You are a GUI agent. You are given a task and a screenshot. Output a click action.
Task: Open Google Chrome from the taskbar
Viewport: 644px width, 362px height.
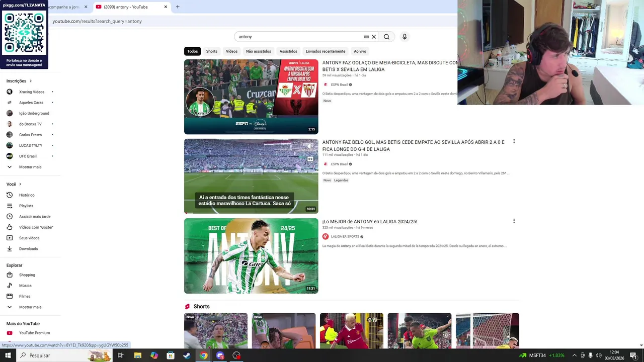point(203,355)
